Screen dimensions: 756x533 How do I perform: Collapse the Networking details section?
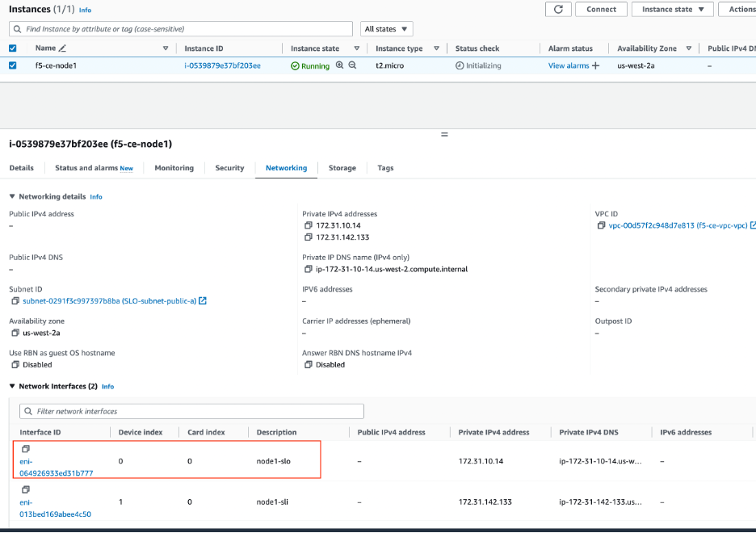(x=10, y=196)
